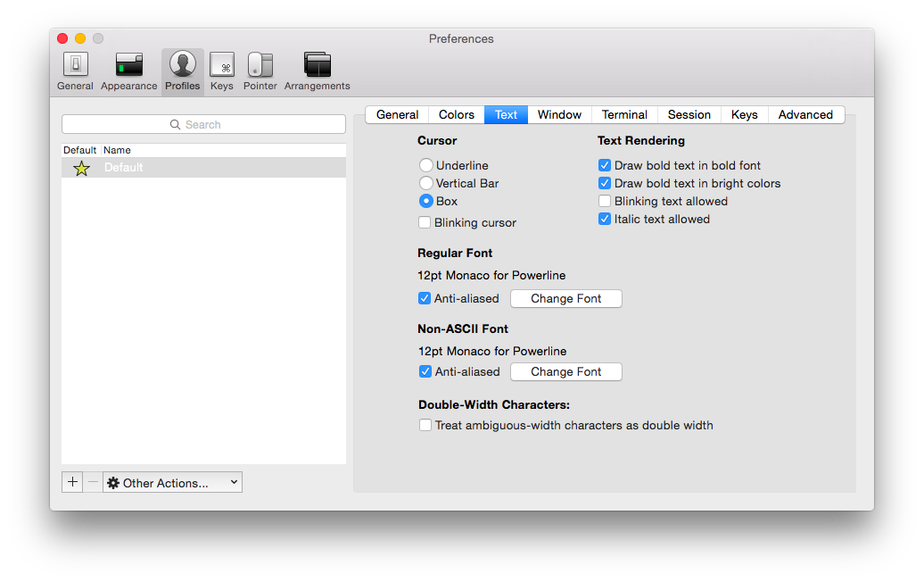Select the Box cursor radio button

tap(426, 201)
